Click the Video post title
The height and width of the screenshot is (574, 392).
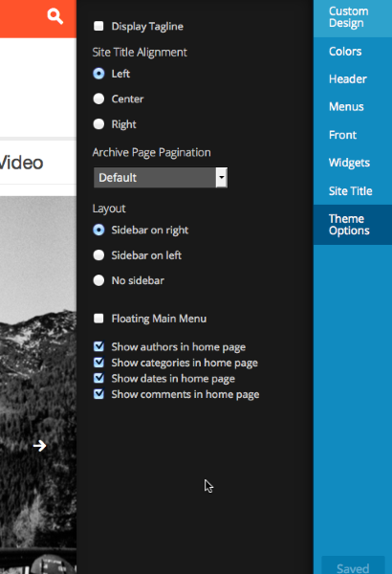pos(21,163)
